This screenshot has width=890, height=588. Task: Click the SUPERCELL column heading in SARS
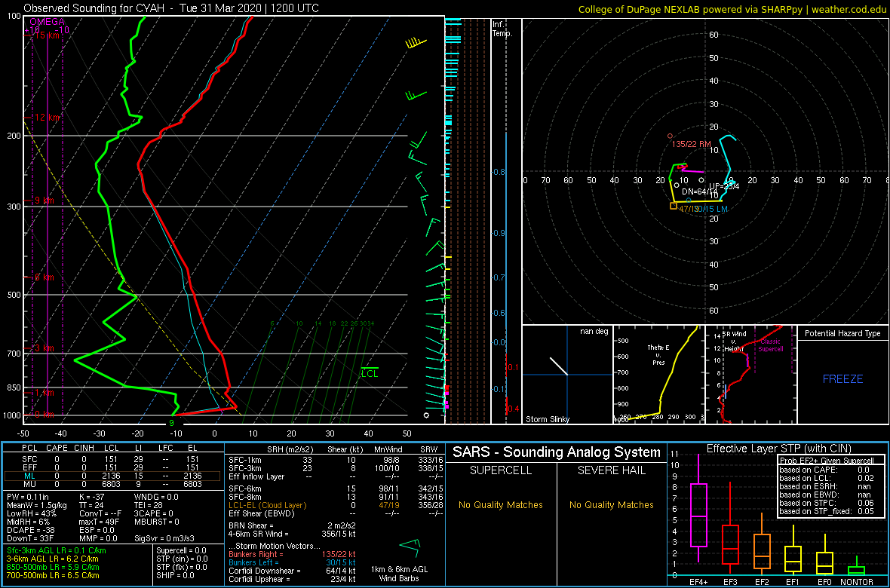(501, 472)
